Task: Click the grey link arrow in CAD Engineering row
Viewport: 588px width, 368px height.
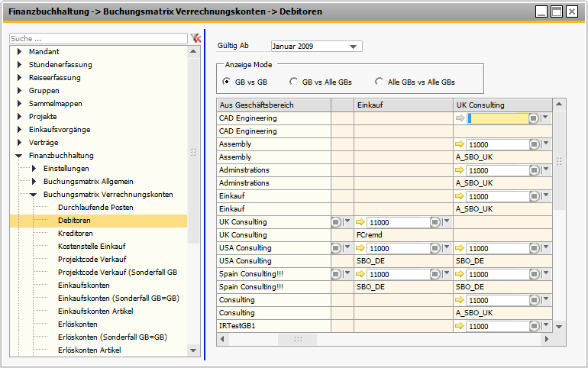Action: [x=459, y=118]
